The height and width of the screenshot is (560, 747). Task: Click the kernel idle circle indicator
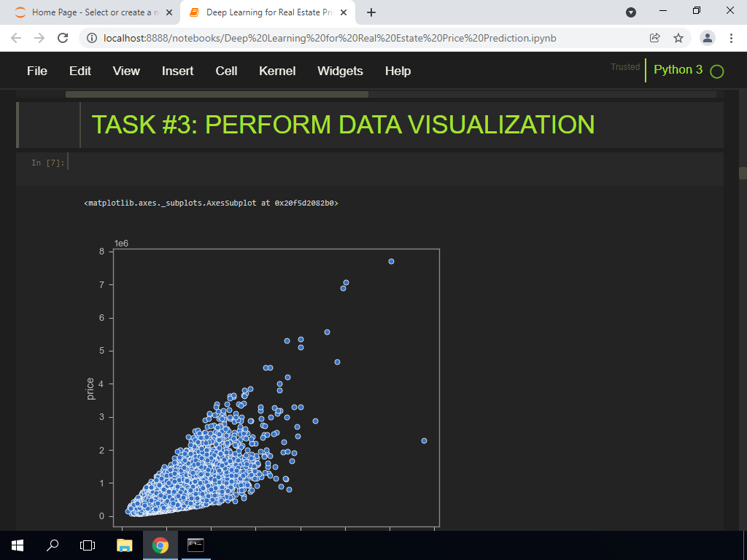tap(716, 71)
